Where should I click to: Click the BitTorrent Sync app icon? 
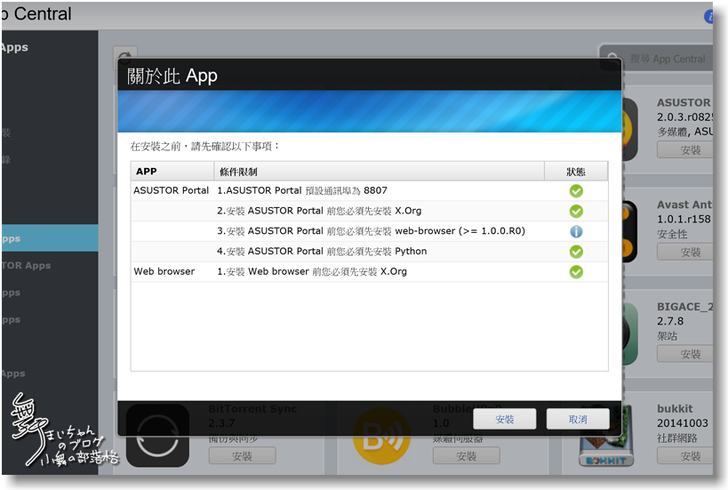point(157,441)
